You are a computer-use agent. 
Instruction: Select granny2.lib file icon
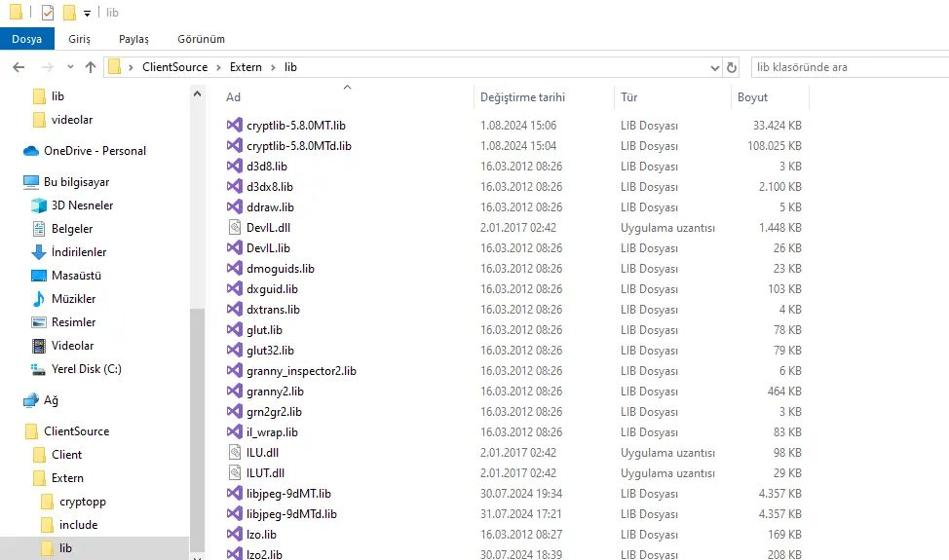(x=234, y=392)
